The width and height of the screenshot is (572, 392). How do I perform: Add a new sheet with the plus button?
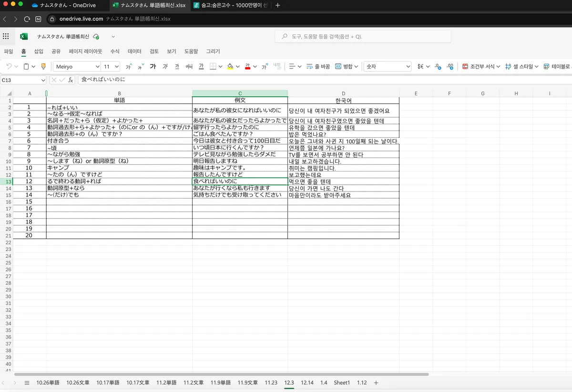pos(376,382)
